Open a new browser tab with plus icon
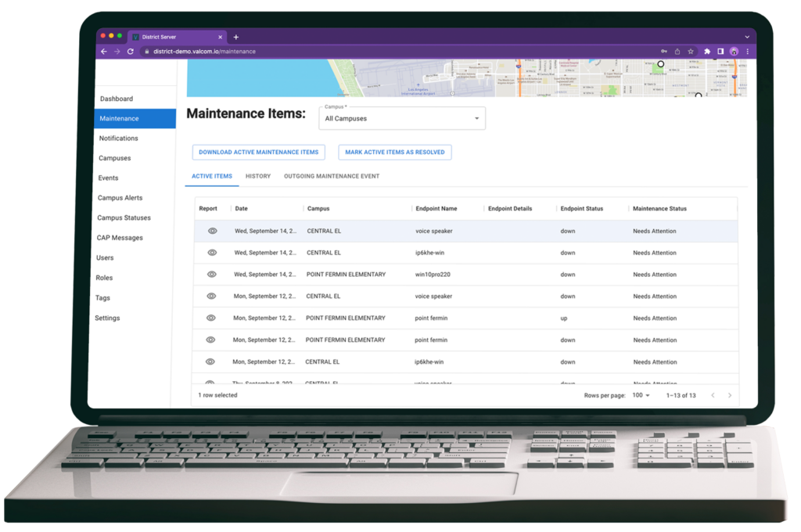Screen dimensions: 801x532 tap(236, 37)
